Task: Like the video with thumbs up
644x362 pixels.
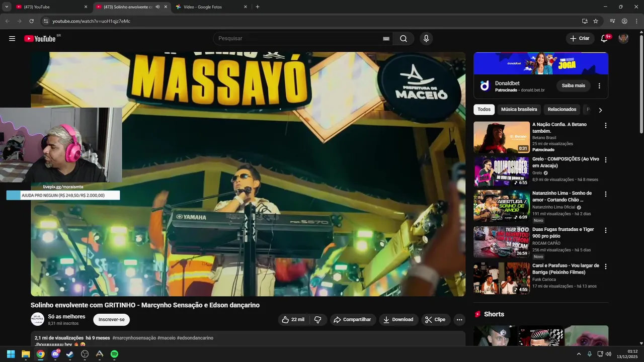Action: coord(293,320)
